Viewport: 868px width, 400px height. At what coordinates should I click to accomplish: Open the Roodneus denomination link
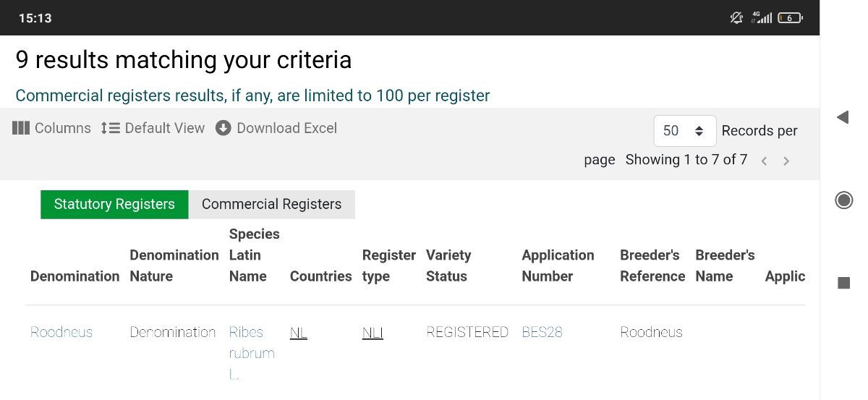coord(61,332)
